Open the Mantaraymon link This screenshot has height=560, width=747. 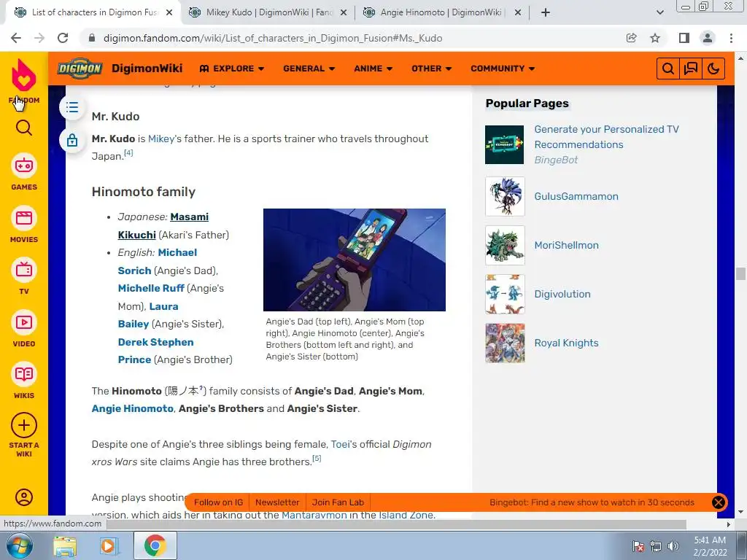pos(314,515)
